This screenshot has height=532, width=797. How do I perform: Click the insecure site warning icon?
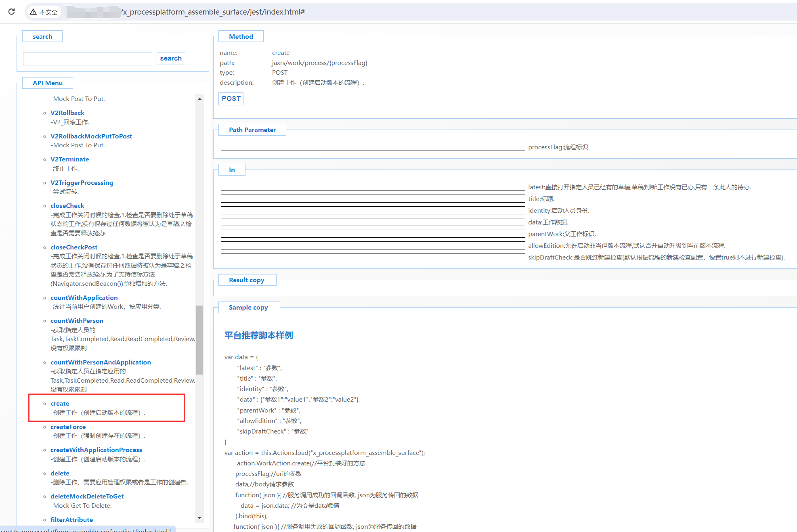point(34,12)
